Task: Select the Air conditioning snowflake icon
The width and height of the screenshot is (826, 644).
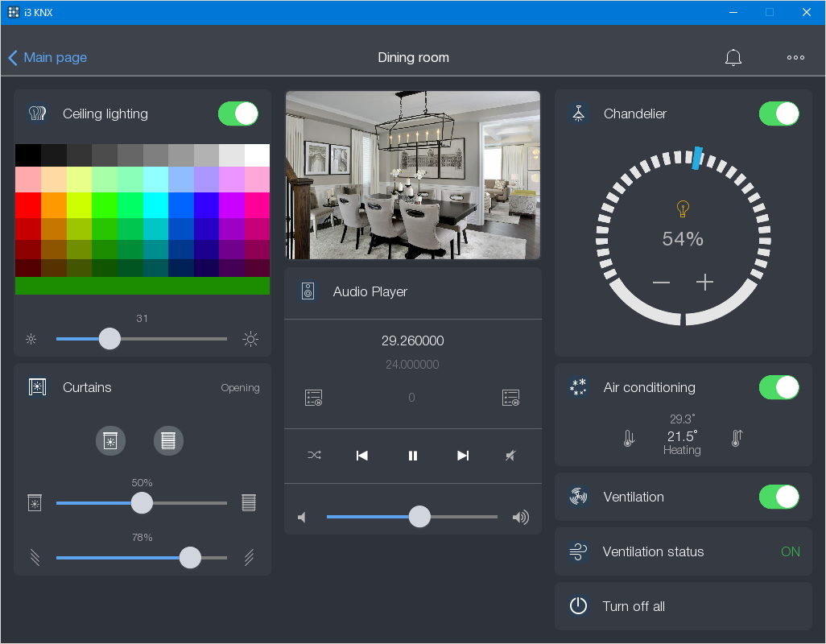Action: pyautogui.click(x=578, y=387)
